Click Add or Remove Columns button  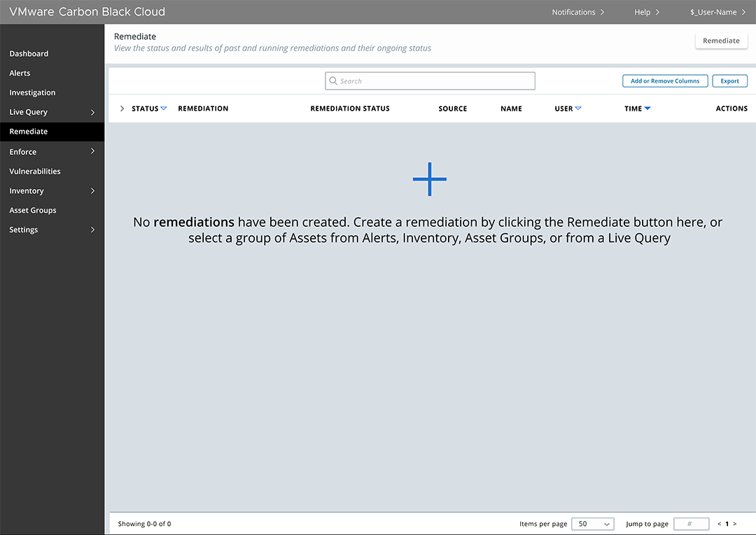[x=665, y=81]
